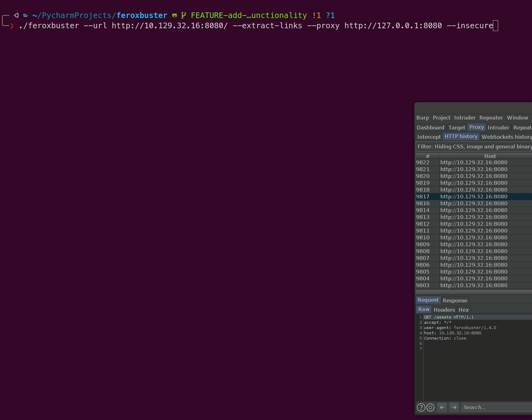532x420 pixels.
Task: Open the history filter bar settings
Action: (x=474, y=147)
